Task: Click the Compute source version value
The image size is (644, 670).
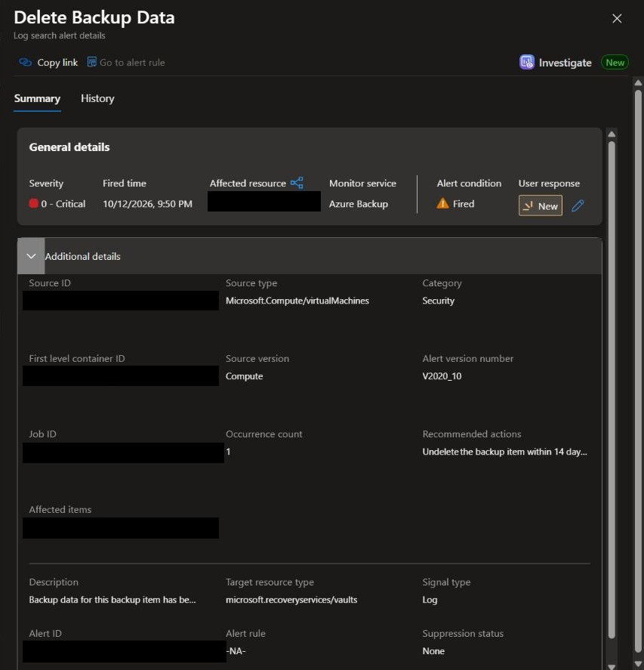Action: (x=244, y=376)
